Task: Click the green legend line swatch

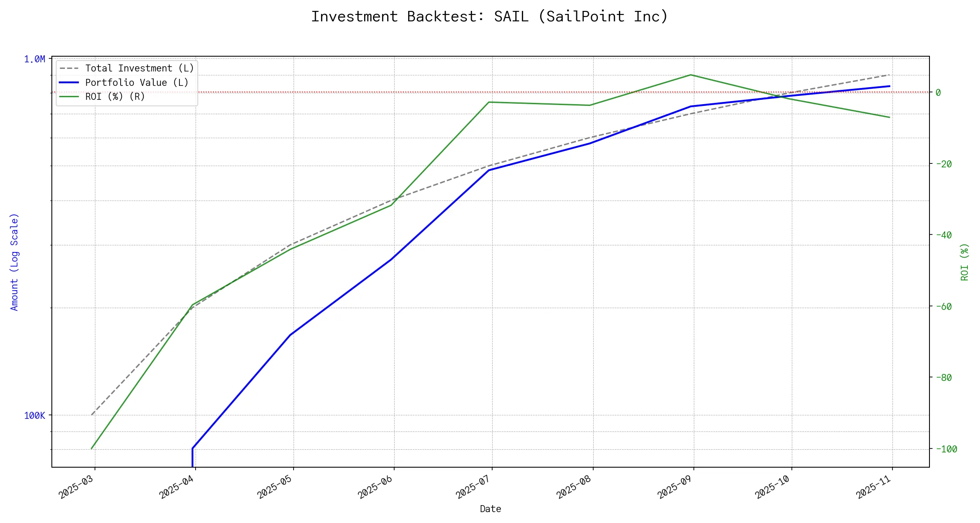Action: (x=69, y=97)
